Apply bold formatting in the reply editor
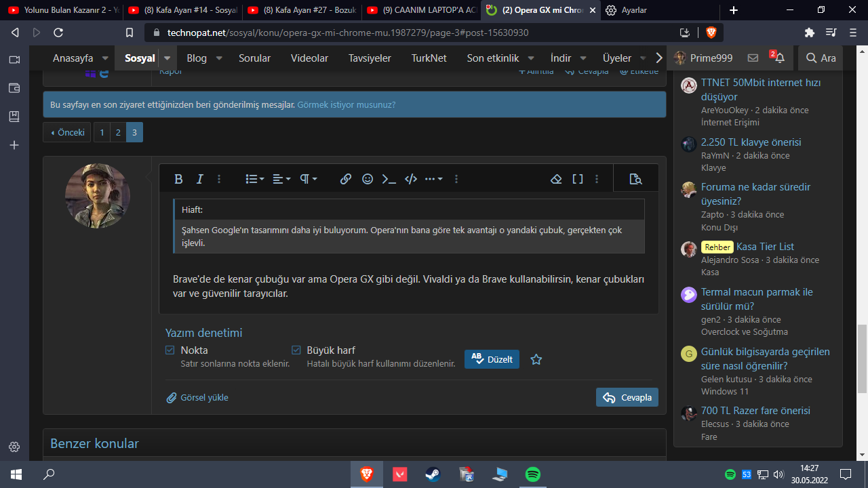The height and width of the screenshot is (488, 868). pos(178,179)
